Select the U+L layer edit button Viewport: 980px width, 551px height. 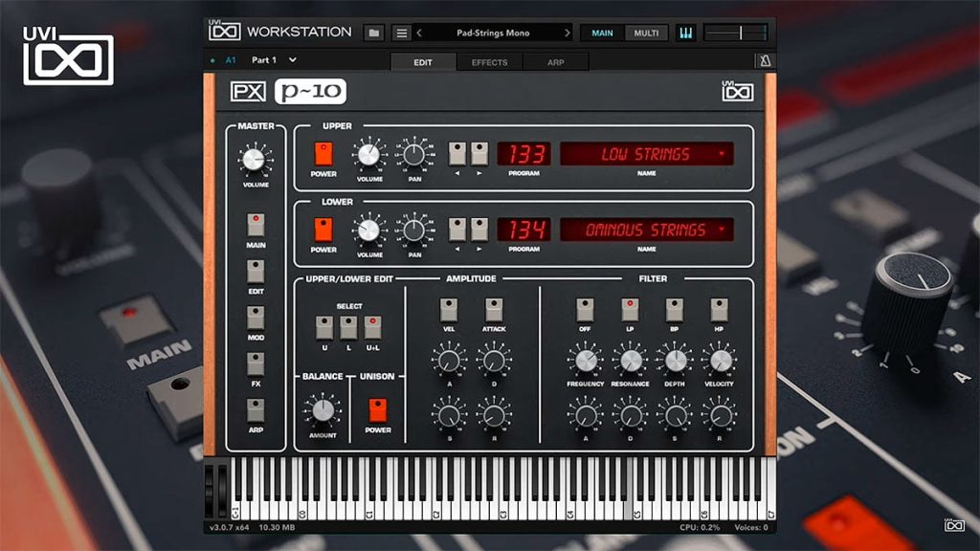click(373, 327)
